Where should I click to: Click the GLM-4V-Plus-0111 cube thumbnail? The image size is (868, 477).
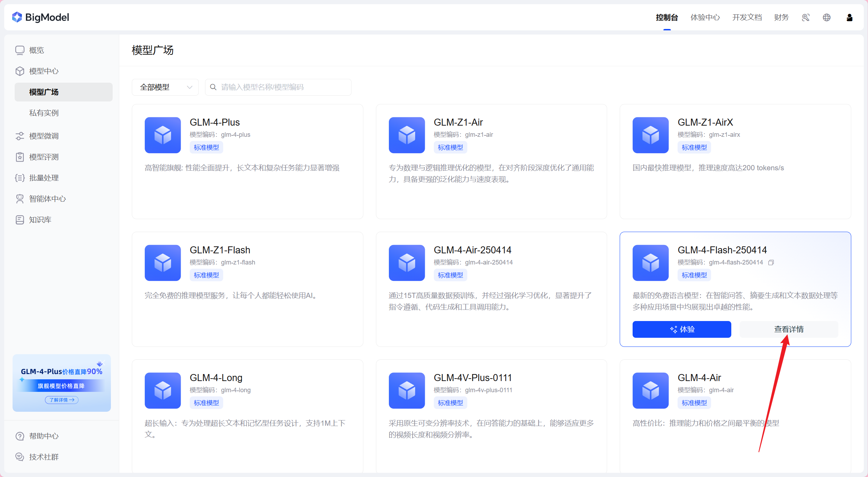click(407, 390)
